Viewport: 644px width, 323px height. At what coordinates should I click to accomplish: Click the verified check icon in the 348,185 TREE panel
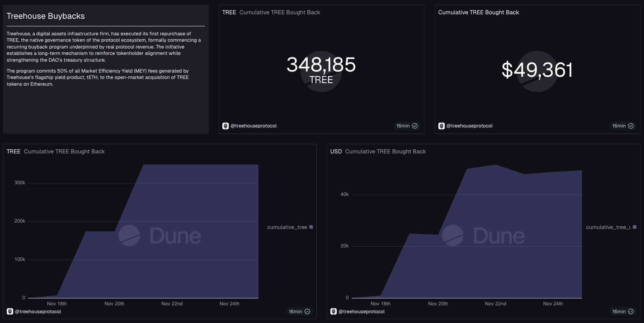(x=415, y=126)
